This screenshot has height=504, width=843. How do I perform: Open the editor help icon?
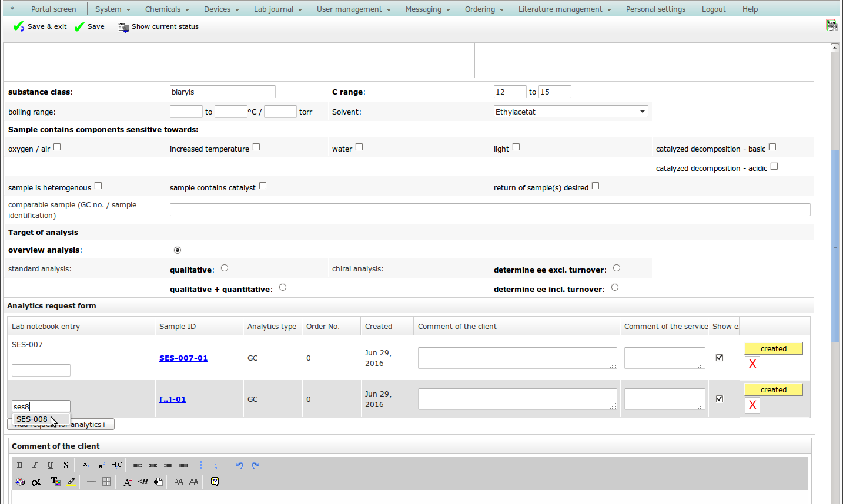point(215,482)
